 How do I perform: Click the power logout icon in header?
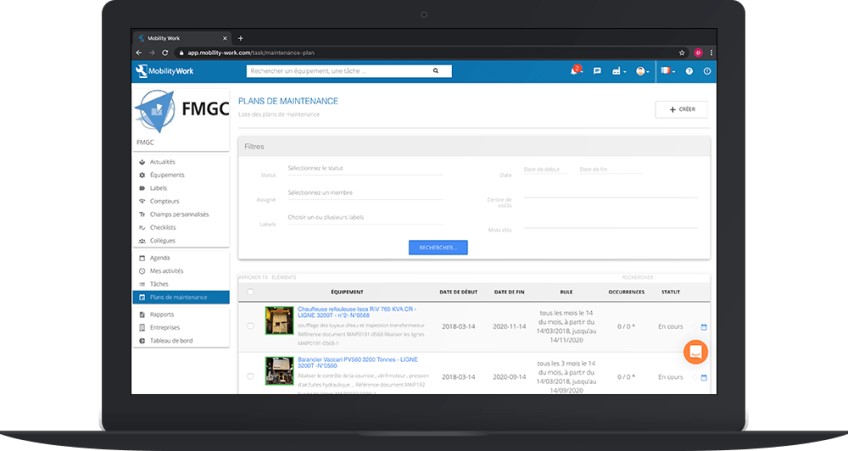pyautogui.click(x=707, y=71)
